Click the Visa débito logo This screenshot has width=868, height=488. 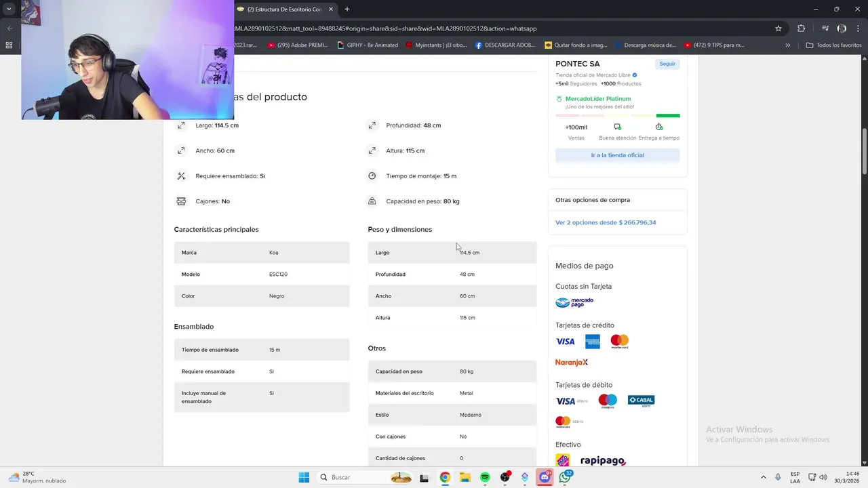572,401
